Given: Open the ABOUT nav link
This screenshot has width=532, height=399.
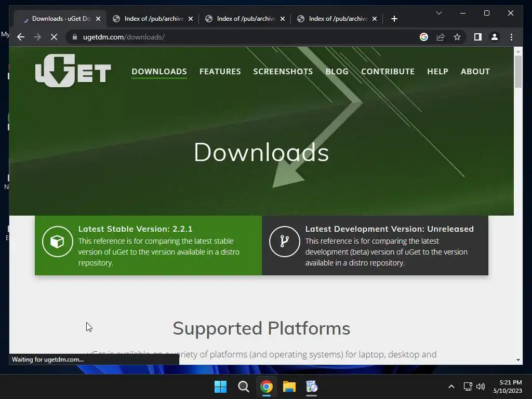Looking at the screenshot, I should (x=475, y=72).
